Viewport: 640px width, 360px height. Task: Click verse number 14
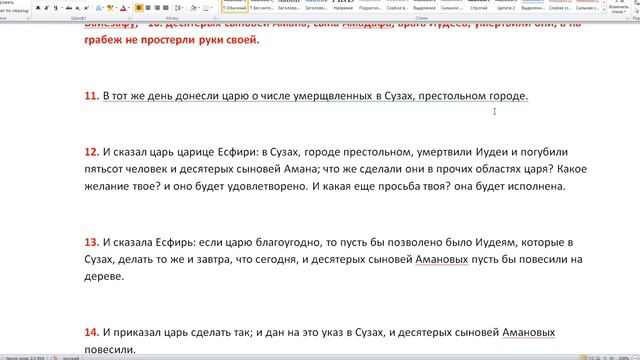pyautogui.click(x=92, y=332)
